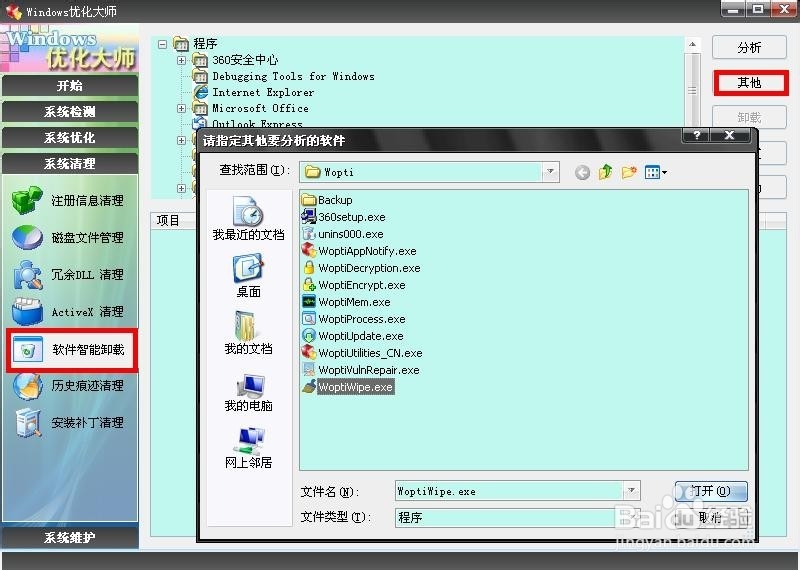Screen dimensions: 800x570
Task: Switch to the 开始 menu section
Action: coord(70,86)
